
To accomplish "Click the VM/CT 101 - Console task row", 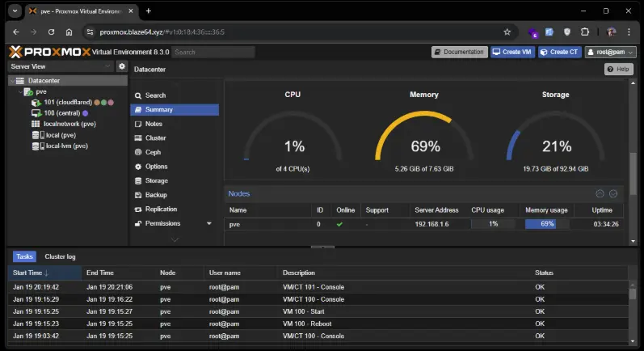I will [x=318, y=287].
